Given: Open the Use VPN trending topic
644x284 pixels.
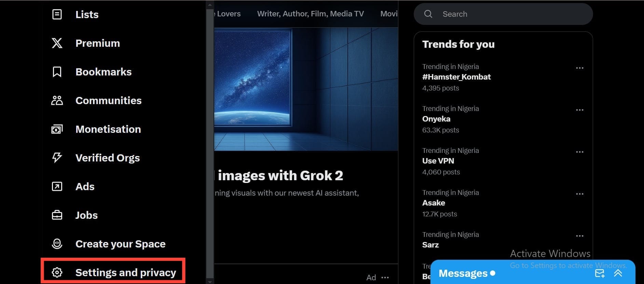Looking at the screenshot, I should pyautogui.click(x=438, y=161).
